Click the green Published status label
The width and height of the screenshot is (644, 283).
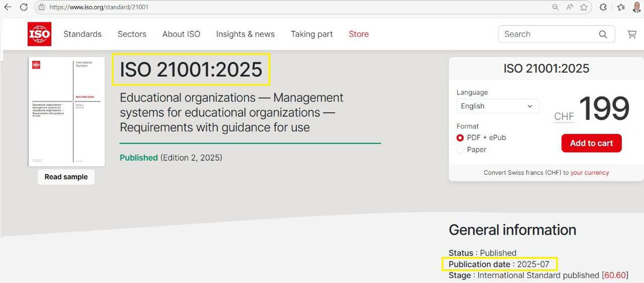coord(138,158)
